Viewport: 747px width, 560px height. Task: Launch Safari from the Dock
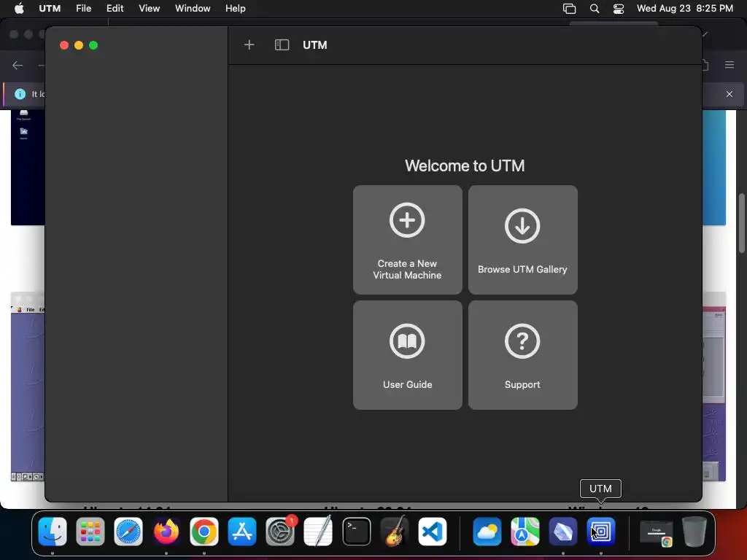pyautogui.click(x=128, y=531)
